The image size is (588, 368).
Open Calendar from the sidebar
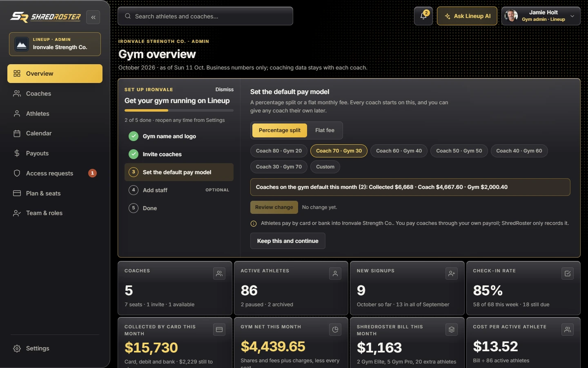[55, 133]
